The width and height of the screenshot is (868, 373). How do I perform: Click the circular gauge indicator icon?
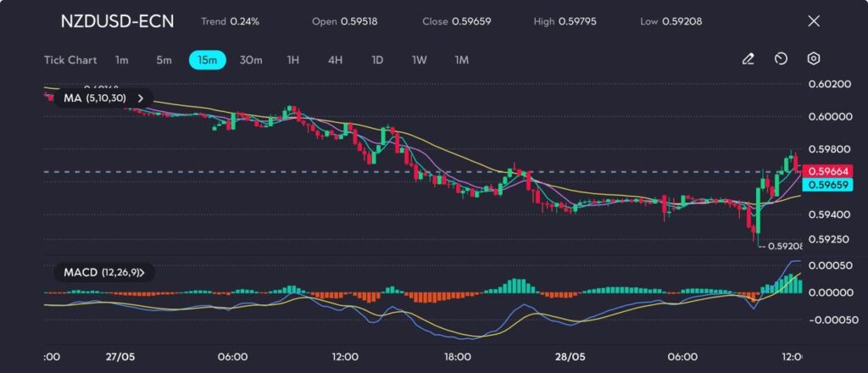(x=781, y=59)
